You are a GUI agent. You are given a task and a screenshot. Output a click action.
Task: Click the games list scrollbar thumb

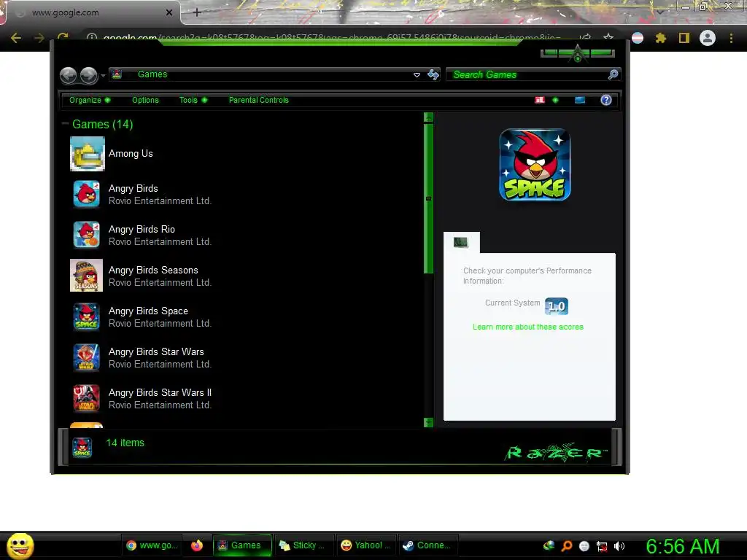pyautogui.click(x=428, y=198)
